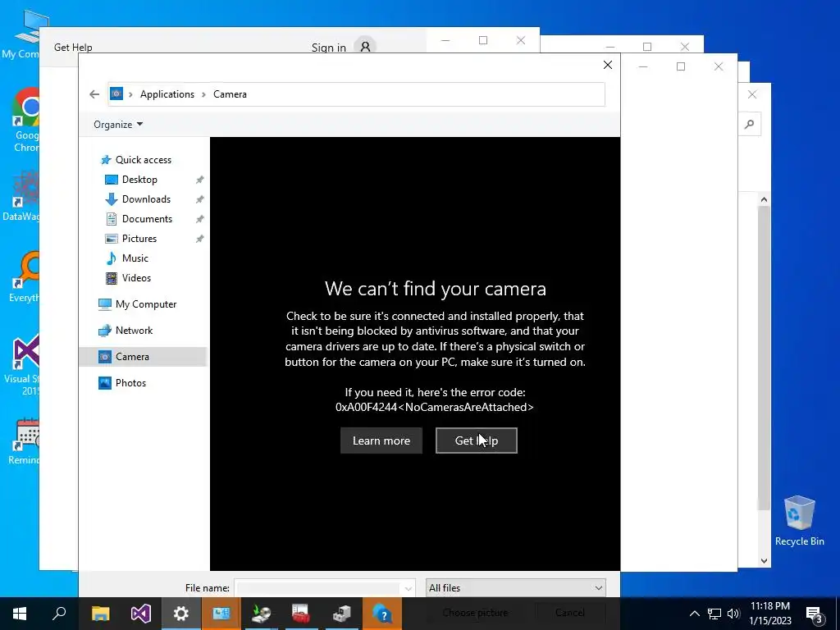Click the Learn more button
The width and height of the screenshot is (840, 630).
(x=381, y=441)
